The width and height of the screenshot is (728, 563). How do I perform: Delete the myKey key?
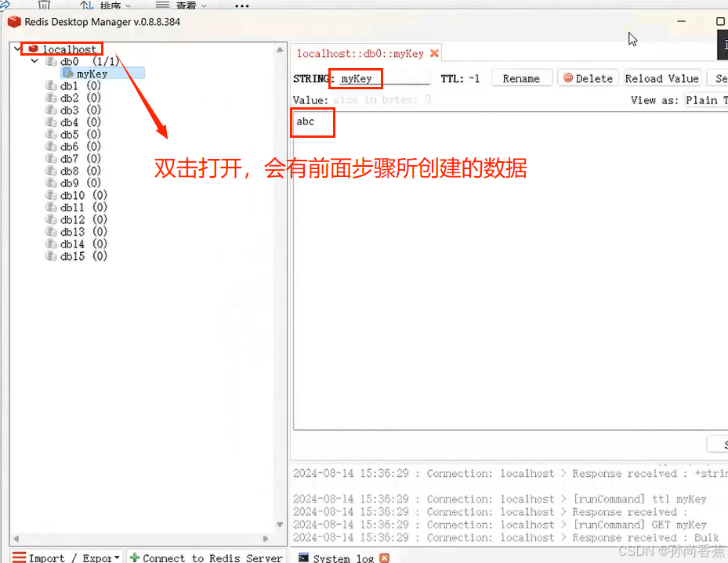pyautogui.click(x=589, y=78)
